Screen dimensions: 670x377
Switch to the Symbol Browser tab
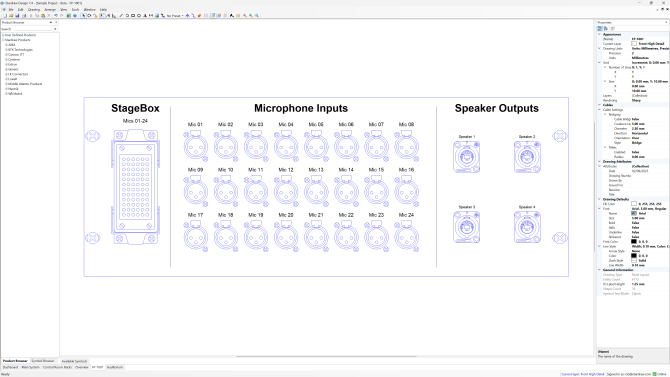click(x=43, y=361)
